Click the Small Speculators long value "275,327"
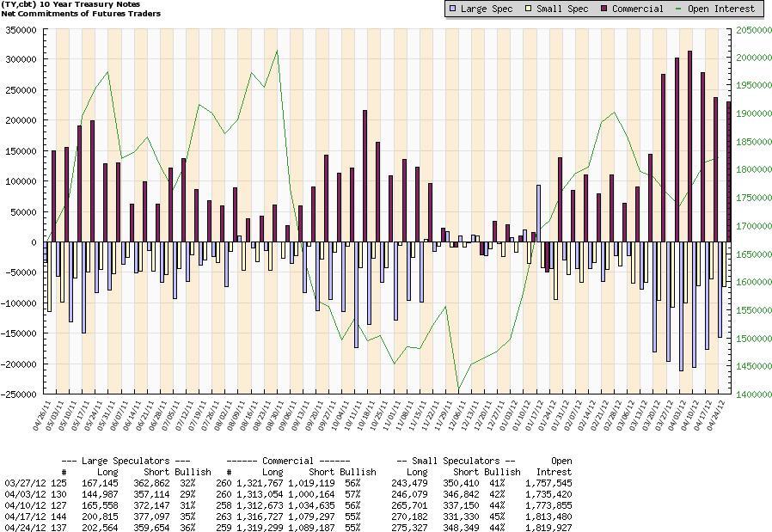The width and height of the screenshot is (772, 532). (x=409, y=528)
